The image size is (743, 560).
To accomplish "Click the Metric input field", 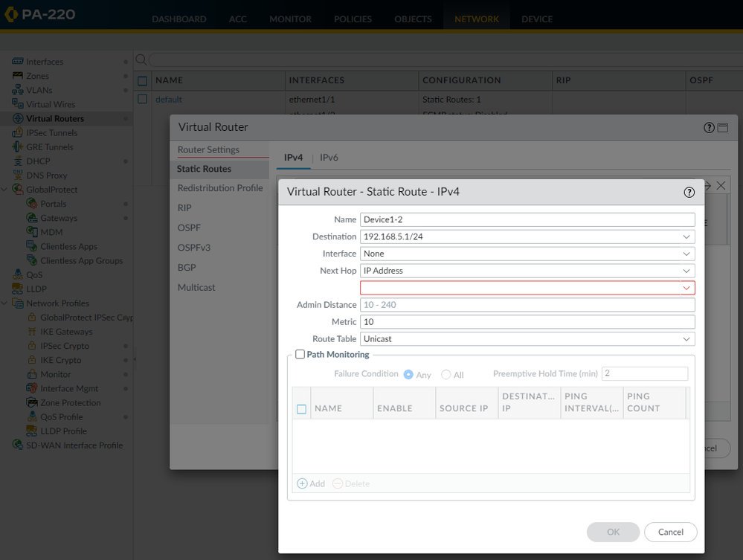I will pos(527,322).
